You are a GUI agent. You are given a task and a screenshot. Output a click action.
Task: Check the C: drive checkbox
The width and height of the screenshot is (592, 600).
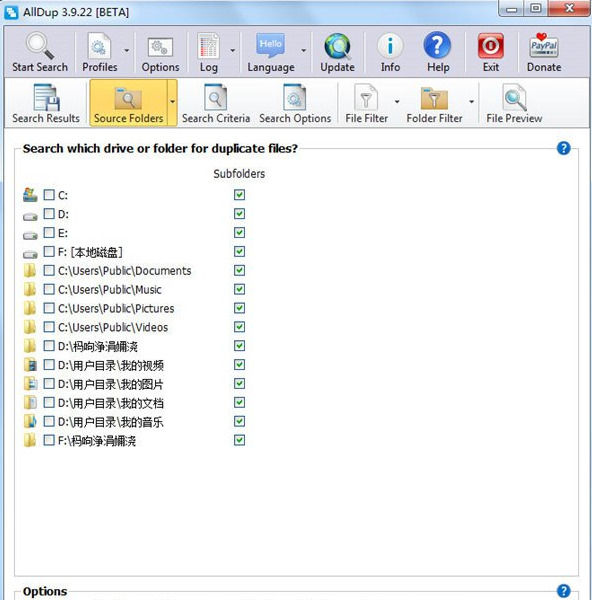point(49,195)
